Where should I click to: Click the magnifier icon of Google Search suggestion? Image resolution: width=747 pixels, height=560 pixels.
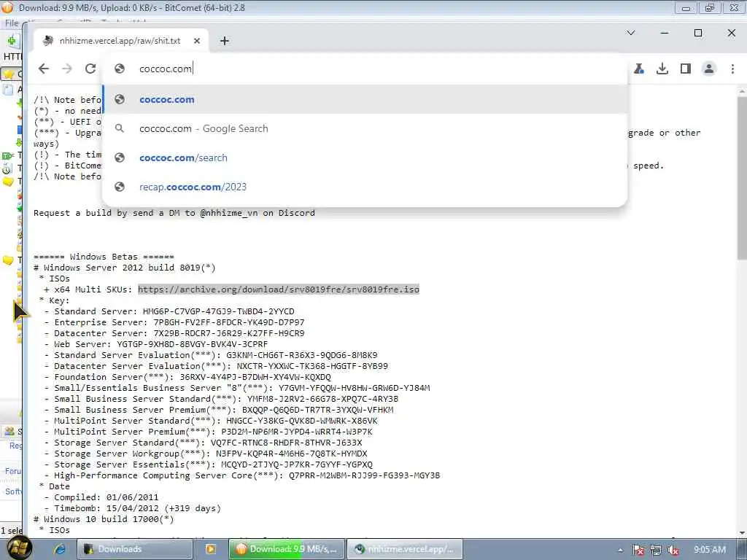coord(120,128)
